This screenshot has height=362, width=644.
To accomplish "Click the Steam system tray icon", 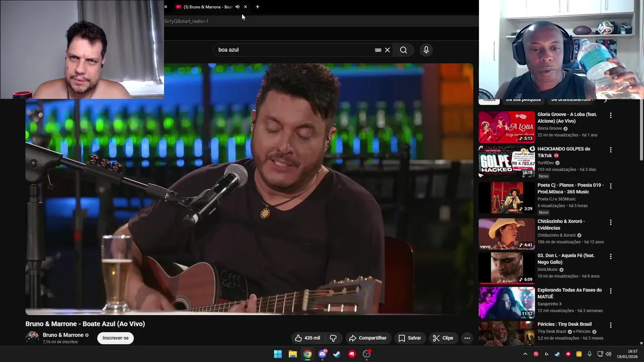I will [557, 354].
